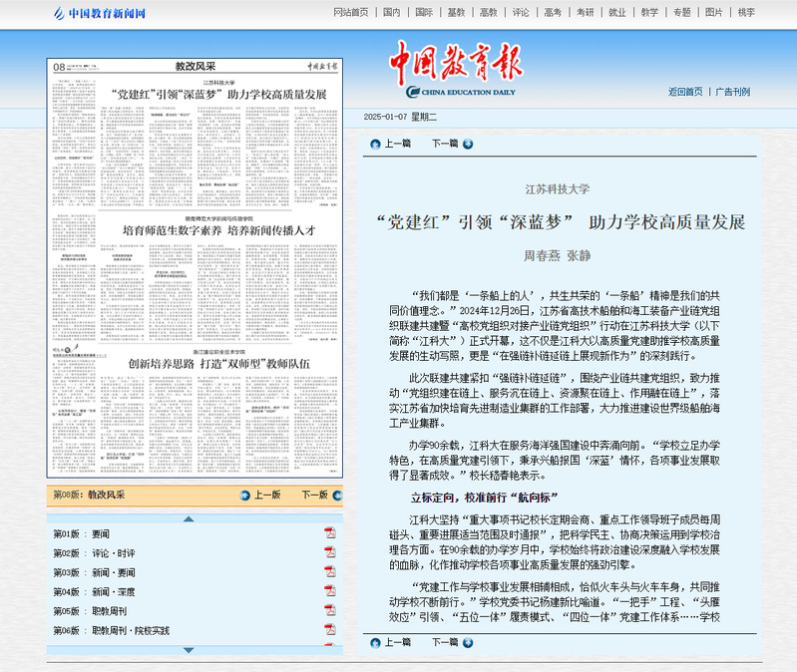Download PDF for 第01版 要闻
This screenshot has height=672, width=797.
tap(329, 533)
